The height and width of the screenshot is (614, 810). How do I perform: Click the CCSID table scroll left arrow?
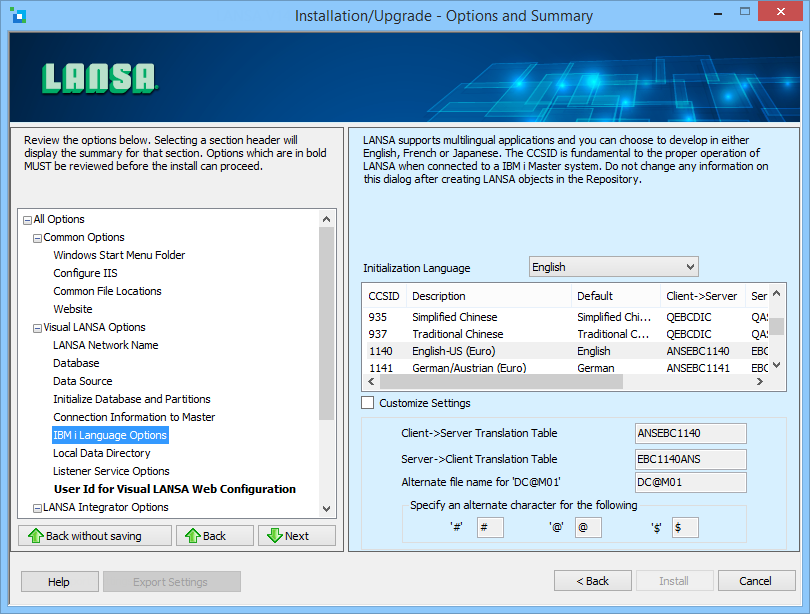coord(371,382)
